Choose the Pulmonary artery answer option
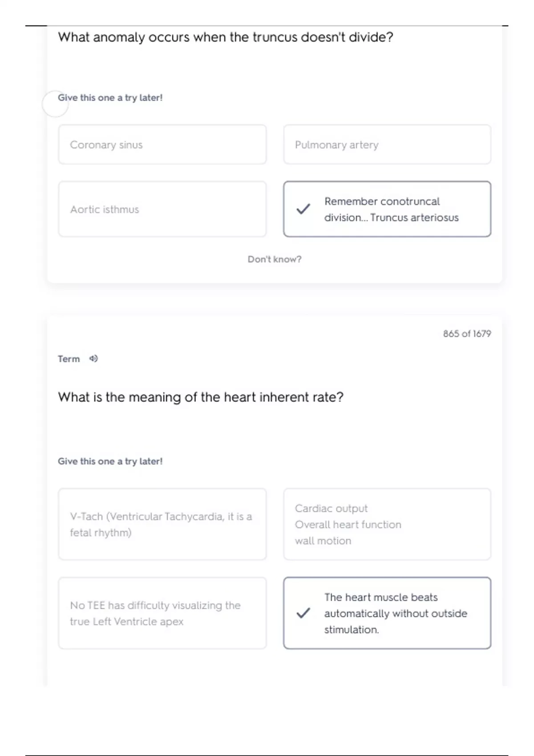This screenshot has height=756, width=534. point(387,145)
